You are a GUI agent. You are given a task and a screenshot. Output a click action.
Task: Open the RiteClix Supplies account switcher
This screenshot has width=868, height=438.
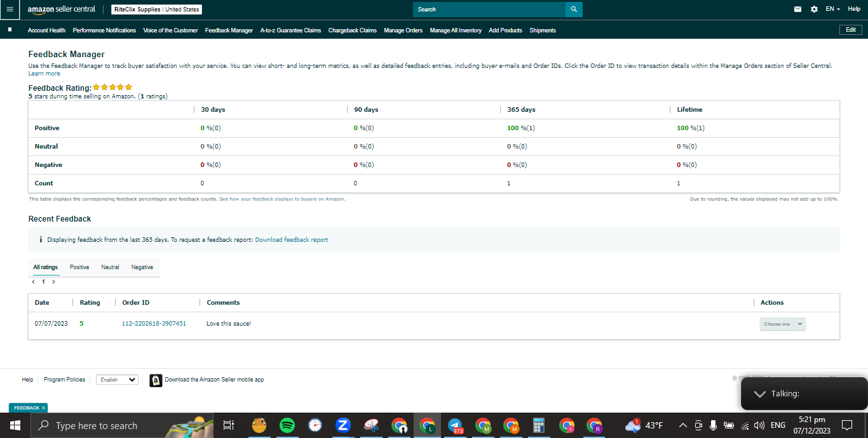coord(156,10)
